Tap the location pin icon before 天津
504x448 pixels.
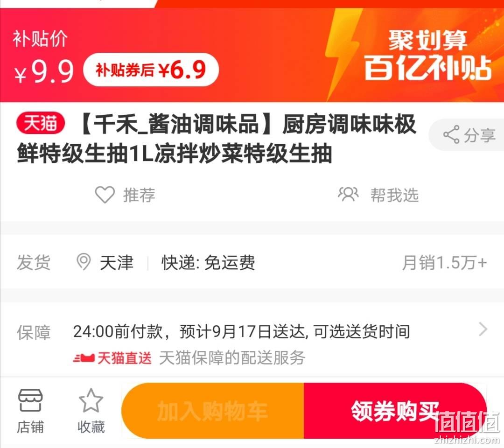(84, 262)
